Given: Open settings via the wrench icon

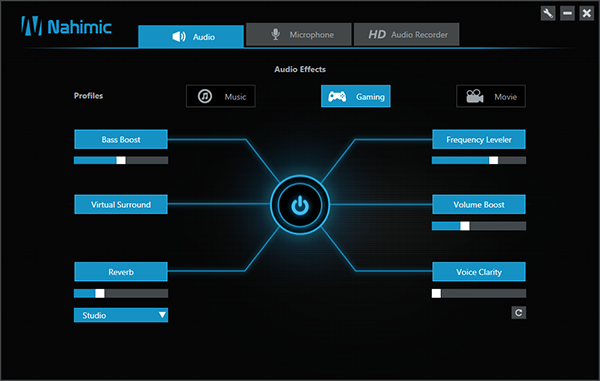Looking at the screenshot, I should pos(548,13).
